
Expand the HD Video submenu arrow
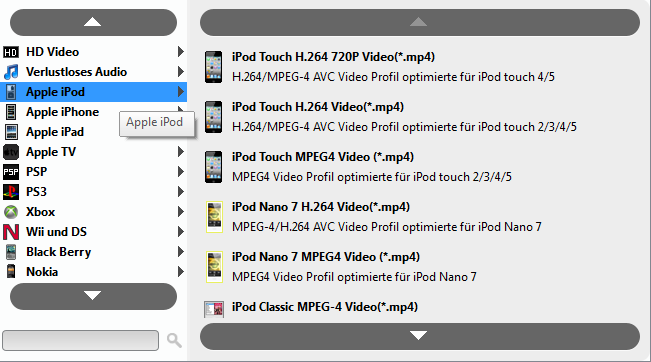[x=181, y=51]
